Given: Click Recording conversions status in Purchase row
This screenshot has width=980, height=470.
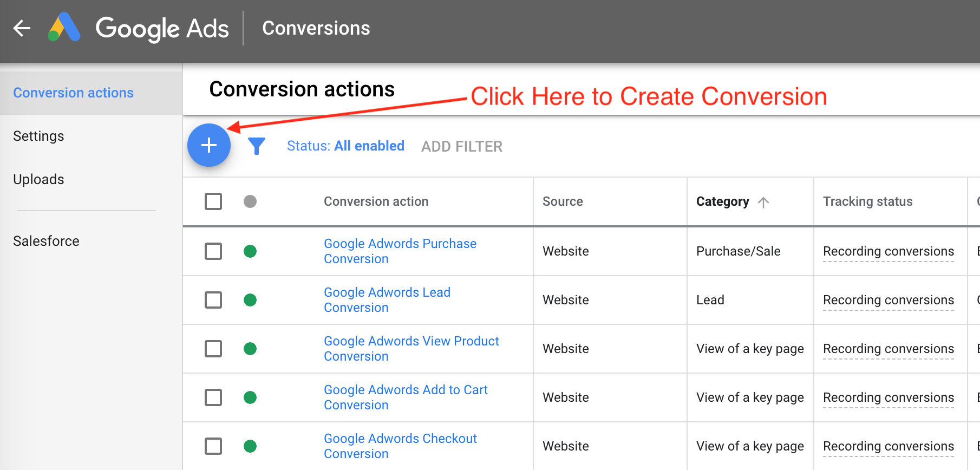Looking at the screenshot, I should (888, 251).
